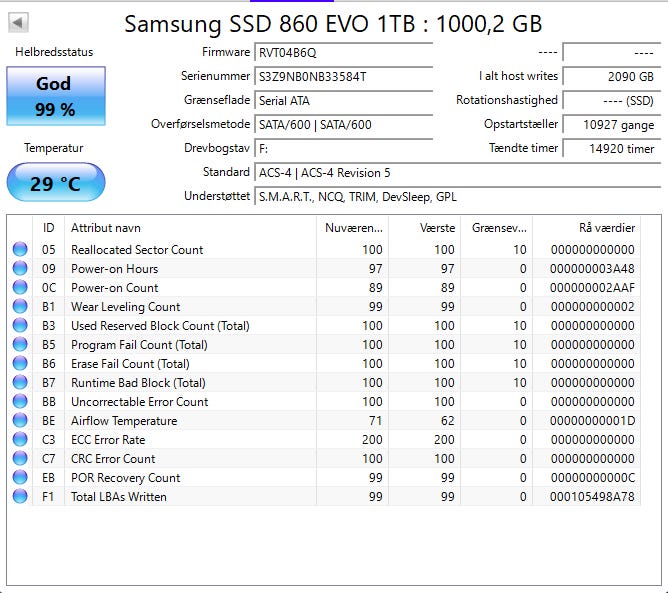Select raw value 000000003A48

(x=592, y=269)
